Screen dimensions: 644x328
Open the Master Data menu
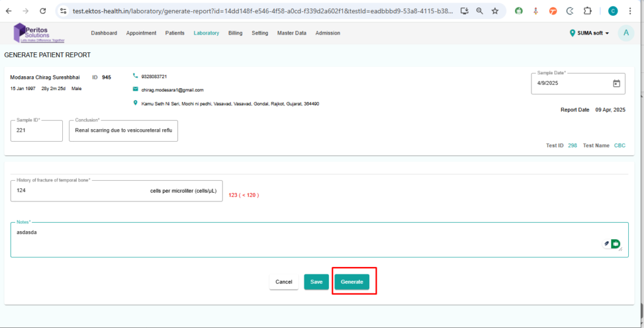(292, 33)
